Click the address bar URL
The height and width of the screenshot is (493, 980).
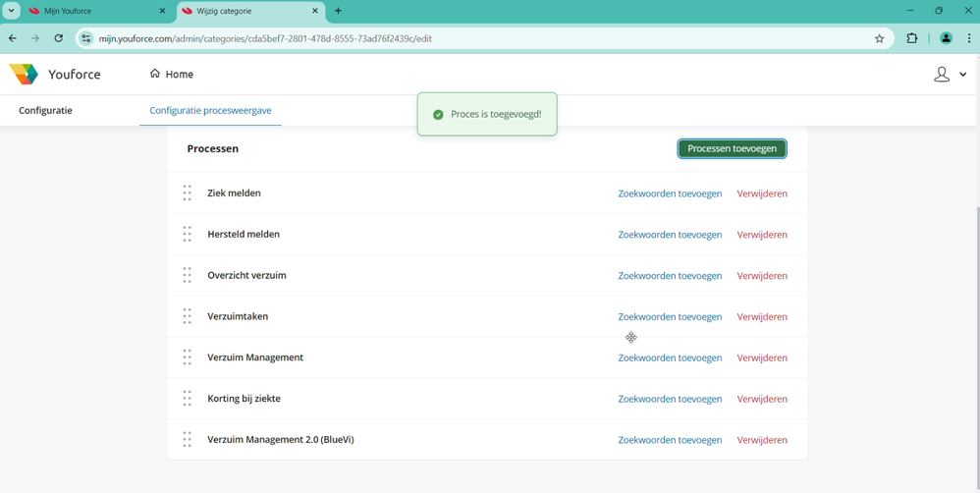[x=265, y=38]
